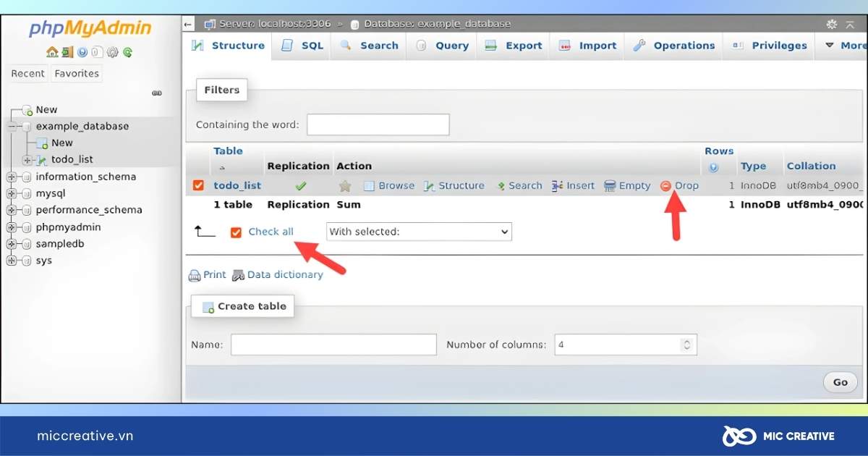Viewport: 868px width, 456px height.
Task: Open the Privileges tab
Action: 770,46
